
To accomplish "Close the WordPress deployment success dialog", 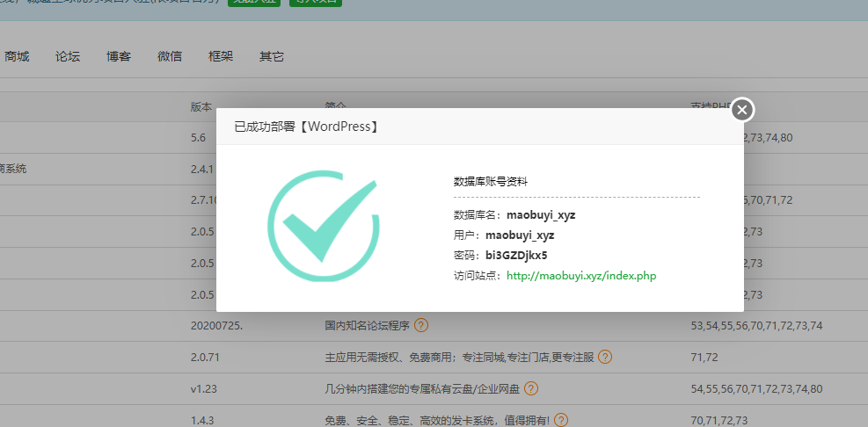I will pyautogui.click(x=742, y=110).
